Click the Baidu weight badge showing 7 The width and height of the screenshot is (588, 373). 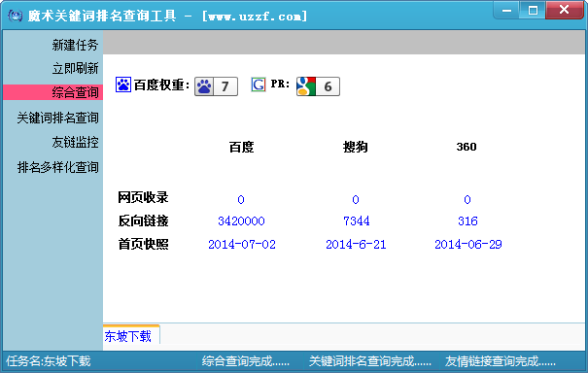coord(216,86)
